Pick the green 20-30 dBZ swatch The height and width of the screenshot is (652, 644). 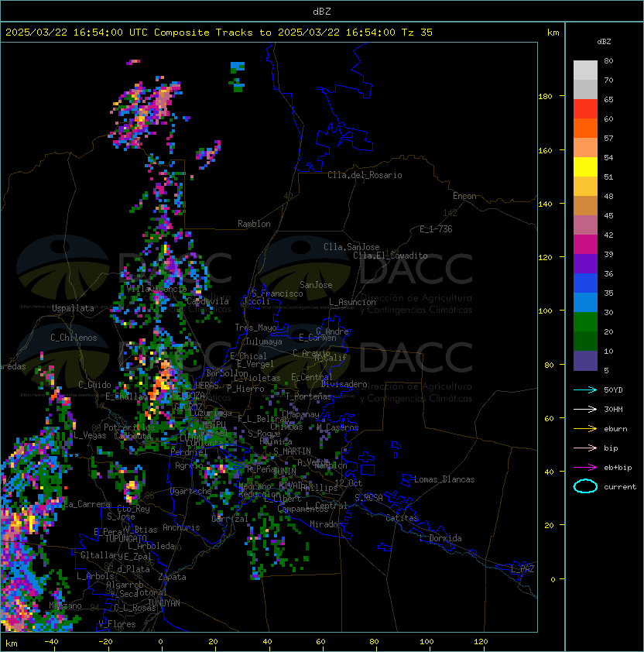pyautogui.click(x=585, y=322)
